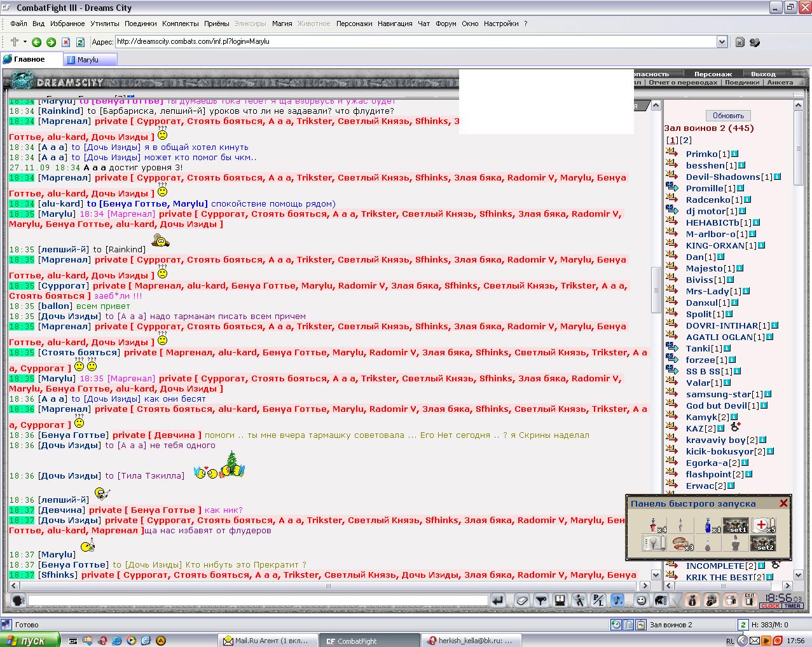The width and height of the screenshot is (812, 647).
Task: Click the chat filter funnel icon
Action: coord(540,600)
